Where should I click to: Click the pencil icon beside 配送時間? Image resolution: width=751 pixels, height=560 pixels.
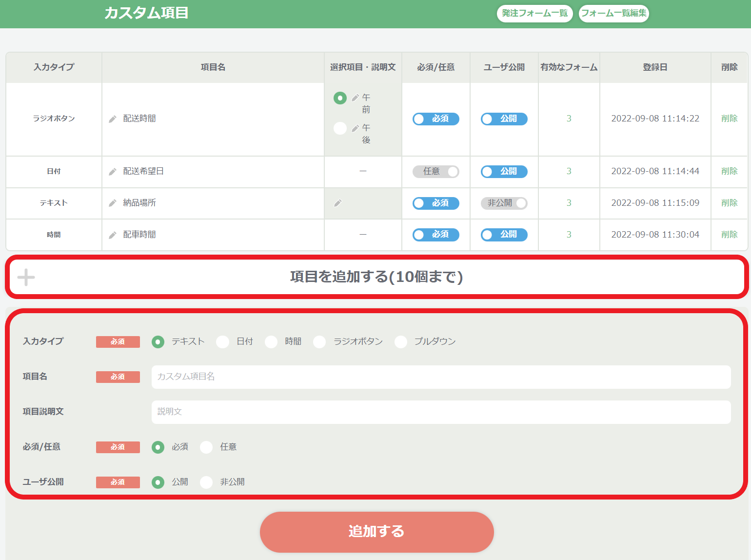[x=113, y=119]
